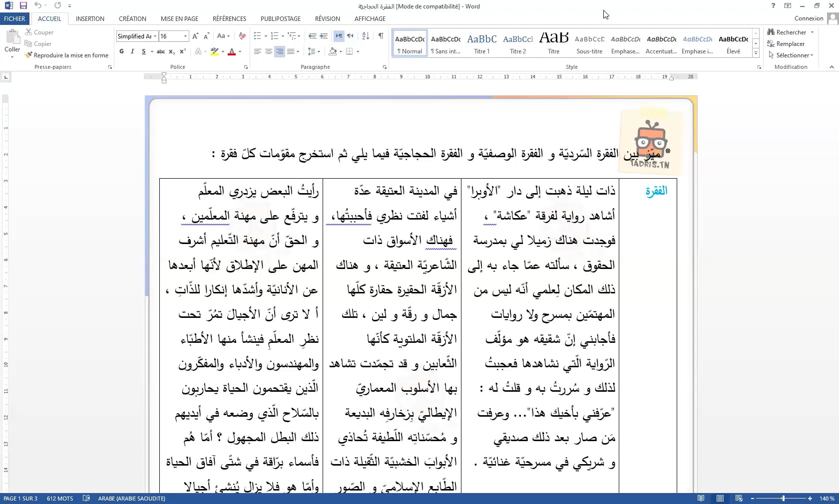
Task: Collapse the ribbon with the chevron
Action: point(832,67)
